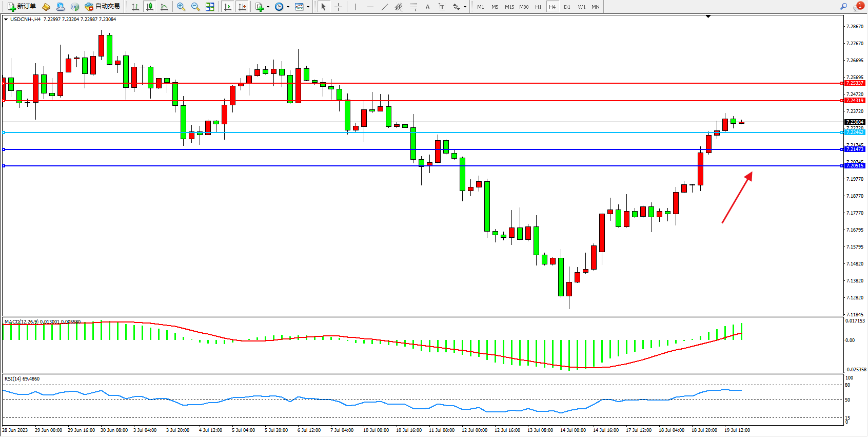
Task: Open the periodicity clock dropdown arrow
Action: pyautogui.click(x=288, y=7)
